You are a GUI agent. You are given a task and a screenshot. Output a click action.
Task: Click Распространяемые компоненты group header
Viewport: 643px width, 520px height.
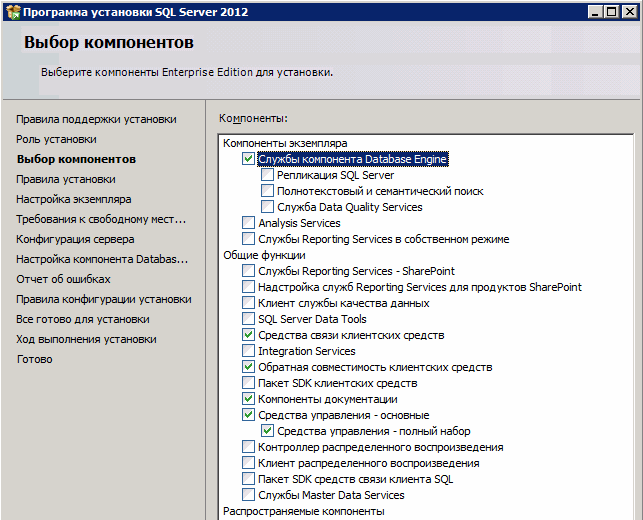pos(303,511)
